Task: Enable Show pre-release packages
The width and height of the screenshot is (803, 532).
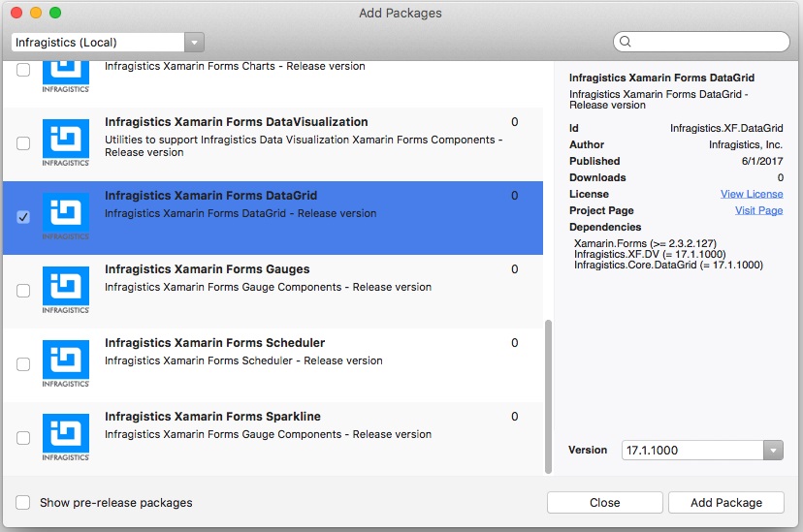Action: 22,502
